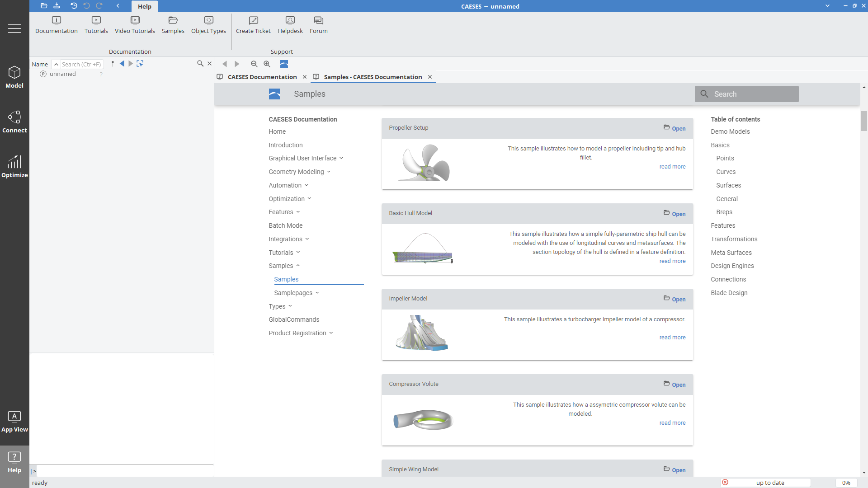Screen dimensions: 868x488
Task: Click the red status indicator icon
Action: click(725, 483)
